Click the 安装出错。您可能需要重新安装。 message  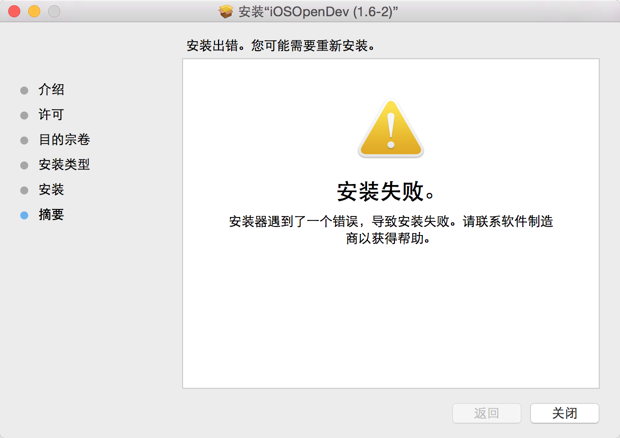[281, 46]
